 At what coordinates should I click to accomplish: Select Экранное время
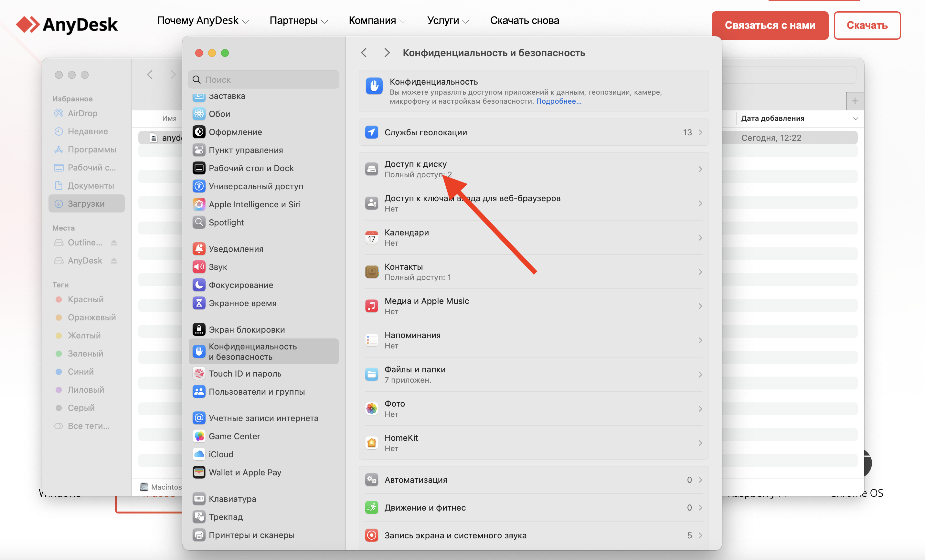coord(264,303)
